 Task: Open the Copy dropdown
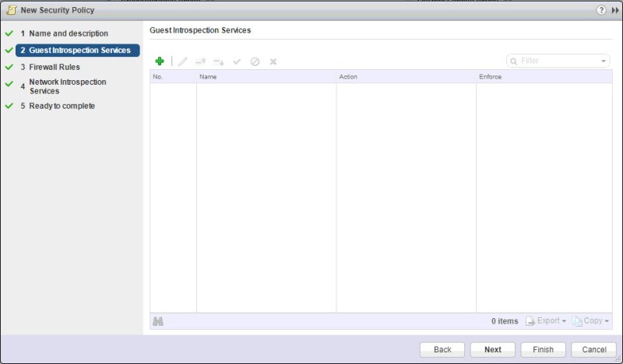coord(592,321)
